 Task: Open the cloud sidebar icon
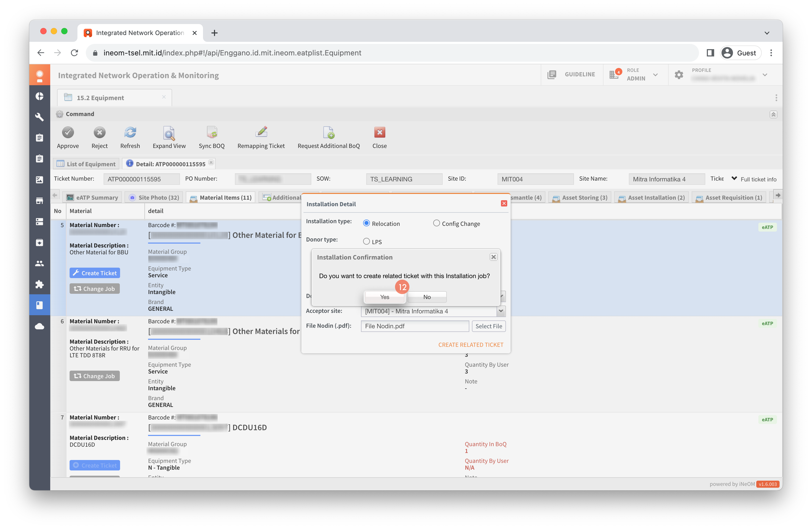click(40, 326)
